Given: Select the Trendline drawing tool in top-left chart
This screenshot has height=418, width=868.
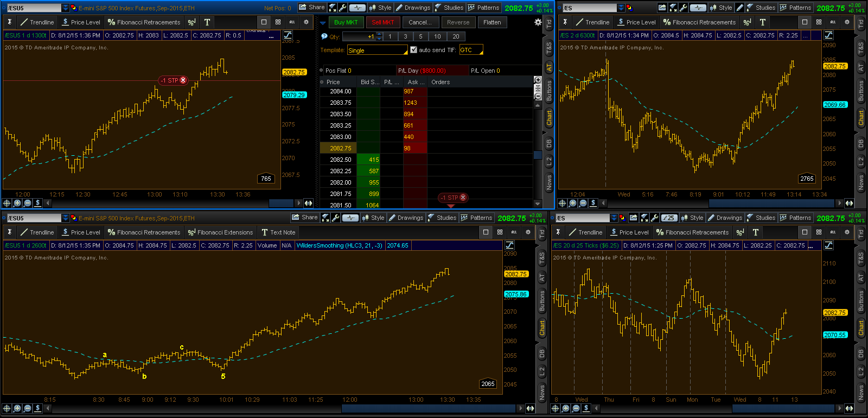Looking at the screenshot, I should [x=37, y=22].
